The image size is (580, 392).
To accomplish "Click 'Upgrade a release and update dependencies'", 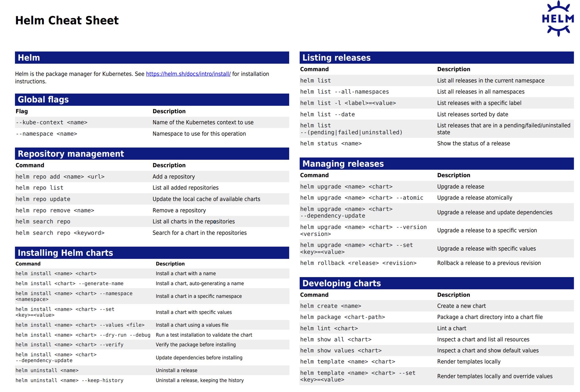I will (x=495, y=212).
